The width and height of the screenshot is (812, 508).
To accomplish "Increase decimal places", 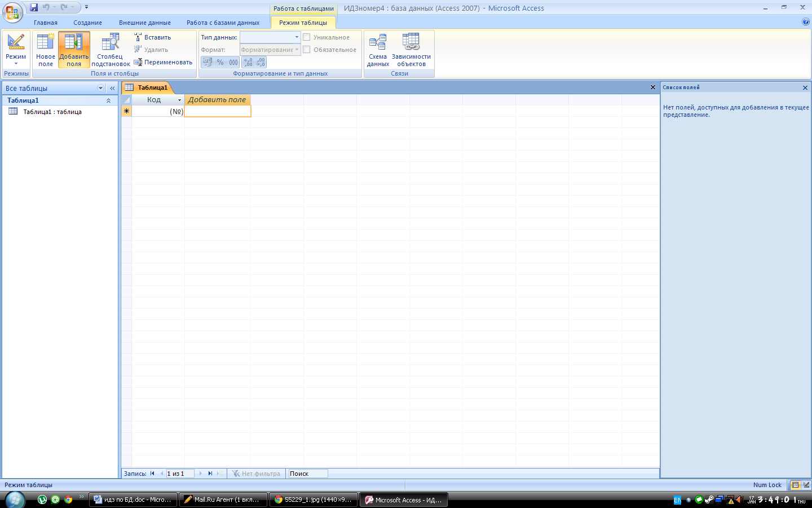I will tap(248, 62).
